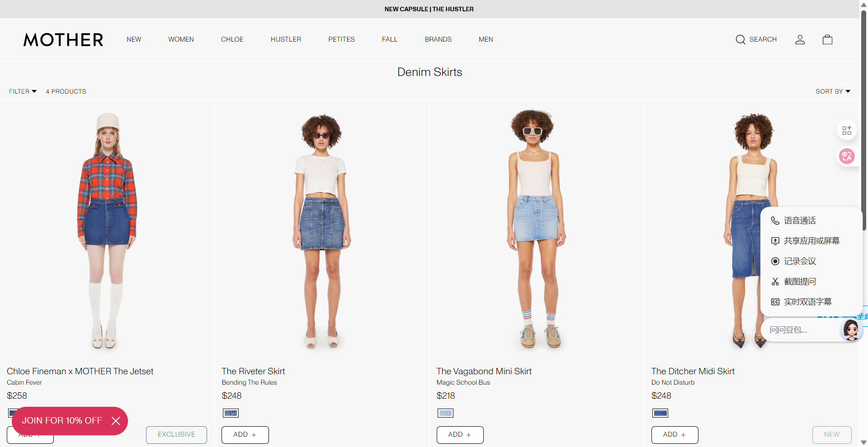Select The Ditcher Midi Skirt color swatch

coord(660,413)
